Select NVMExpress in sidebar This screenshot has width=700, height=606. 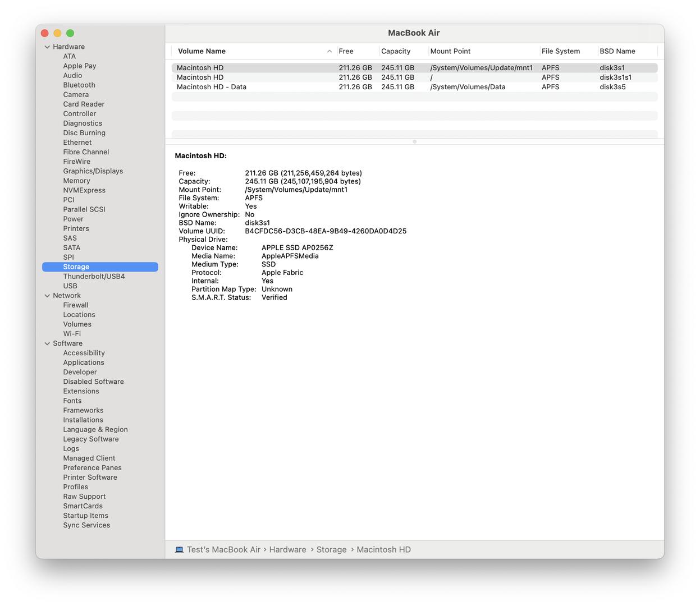tap(84, 190)
